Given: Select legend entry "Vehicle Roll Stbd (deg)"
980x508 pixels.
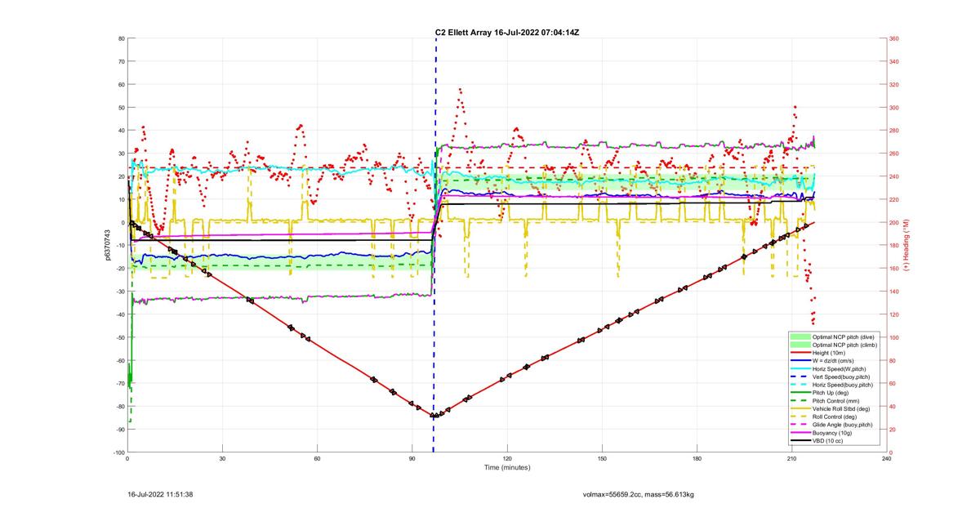Looking at the screenshot, I should tap(841, 408).
